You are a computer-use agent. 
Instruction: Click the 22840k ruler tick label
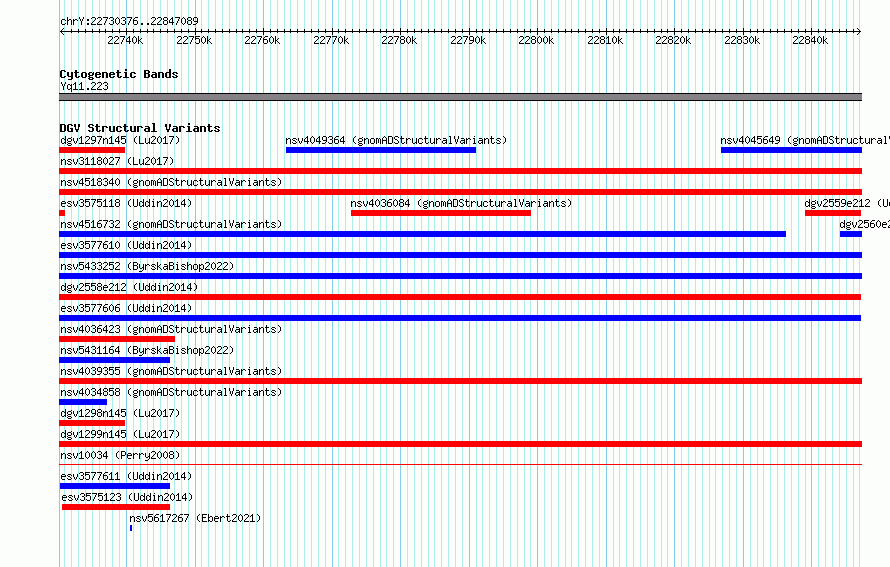pyautogui.click(x=810, y=40)
